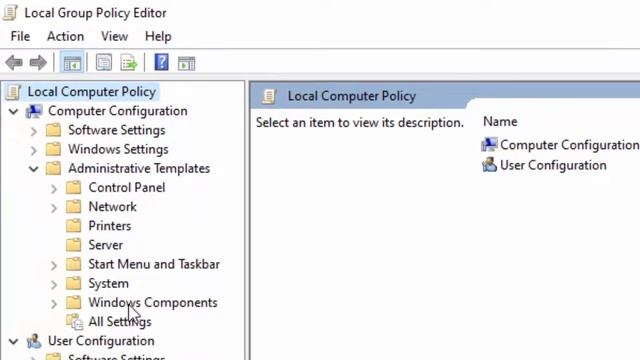Select Local Computer Policy root tree label

point(92,92)
